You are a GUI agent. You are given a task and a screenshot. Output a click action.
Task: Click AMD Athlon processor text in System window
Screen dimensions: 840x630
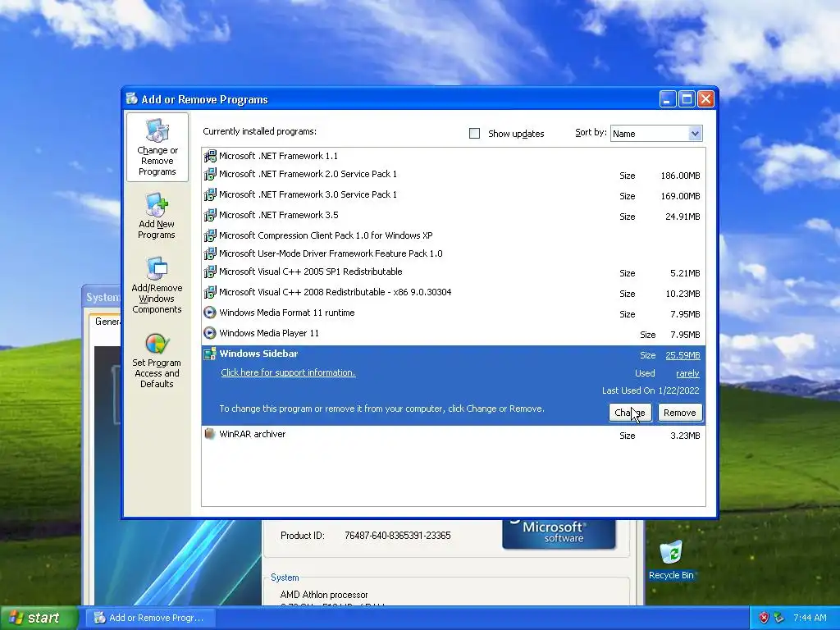pos(323,595)
